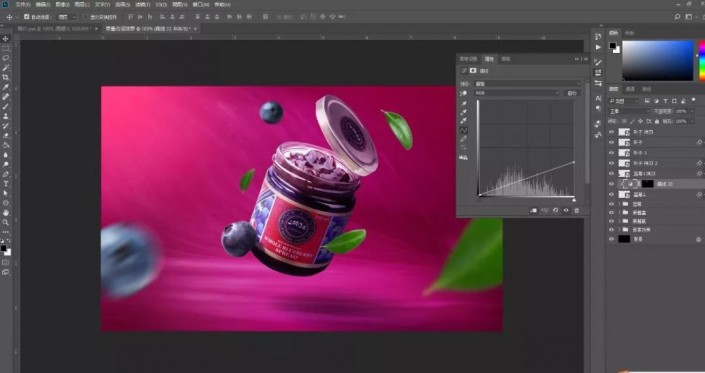705x373 pixels.
Task: Switch to the Channels (通道) tab
Action: pyautogui.click(x=630, y=89)
